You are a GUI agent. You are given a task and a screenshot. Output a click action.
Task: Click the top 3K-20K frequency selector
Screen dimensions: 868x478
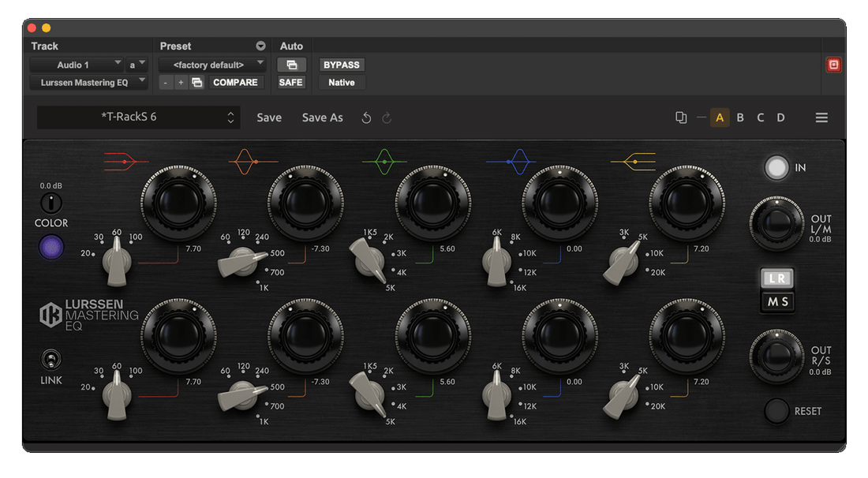pos(622,262)
